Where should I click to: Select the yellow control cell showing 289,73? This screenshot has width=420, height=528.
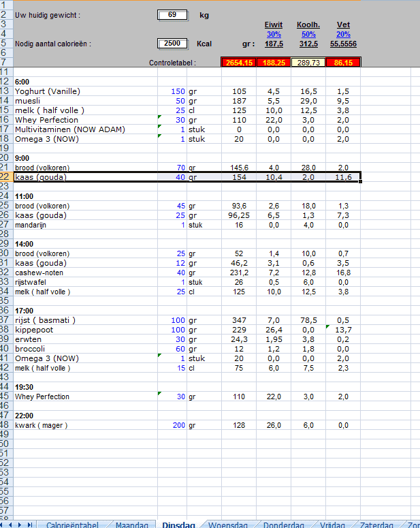coord(308,63)
